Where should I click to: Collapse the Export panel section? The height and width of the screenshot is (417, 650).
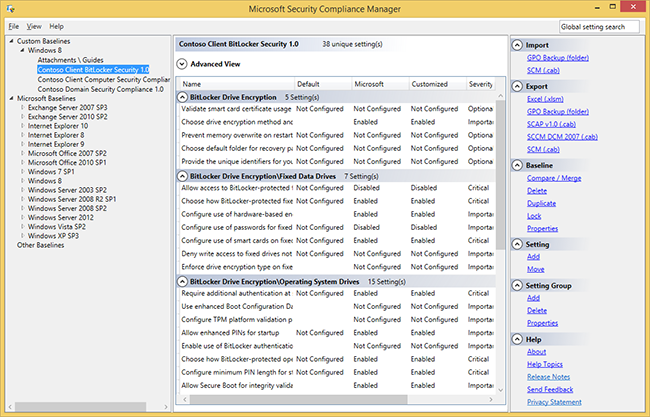[x=518, y=85]
